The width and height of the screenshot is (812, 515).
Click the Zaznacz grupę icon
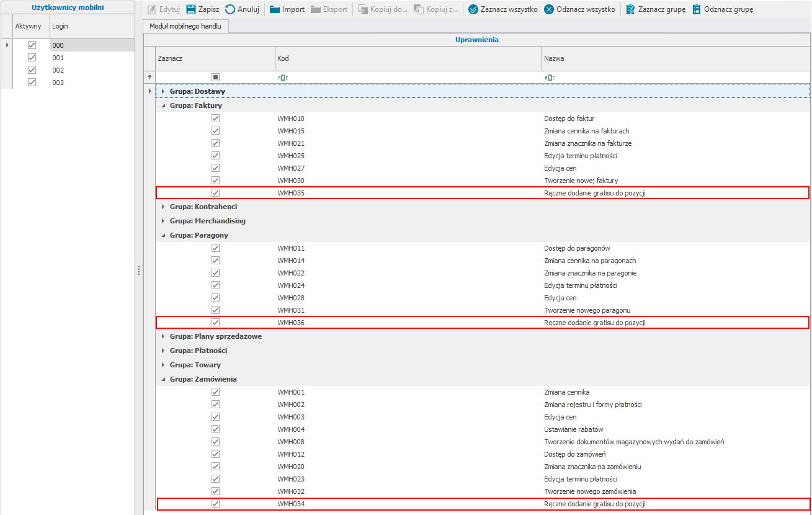(631, 9)
